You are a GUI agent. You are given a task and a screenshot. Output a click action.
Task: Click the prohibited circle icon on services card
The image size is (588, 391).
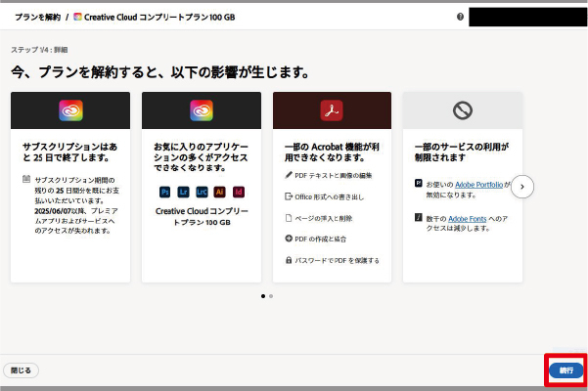(463, 110)
